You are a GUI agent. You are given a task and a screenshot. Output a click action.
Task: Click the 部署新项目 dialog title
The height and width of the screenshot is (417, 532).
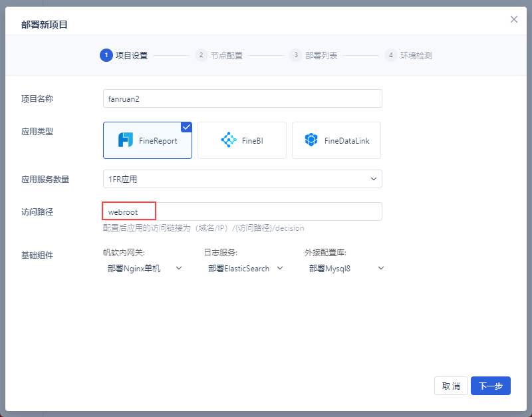pos(45,25)
